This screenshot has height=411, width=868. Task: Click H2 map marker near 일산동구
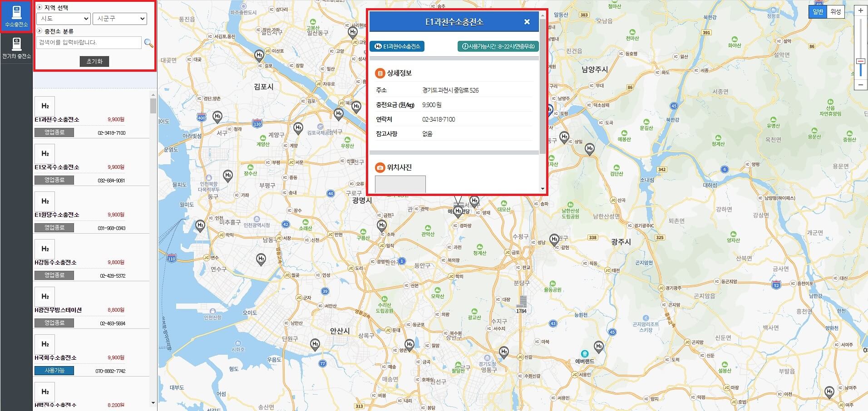tap(353, 32)
